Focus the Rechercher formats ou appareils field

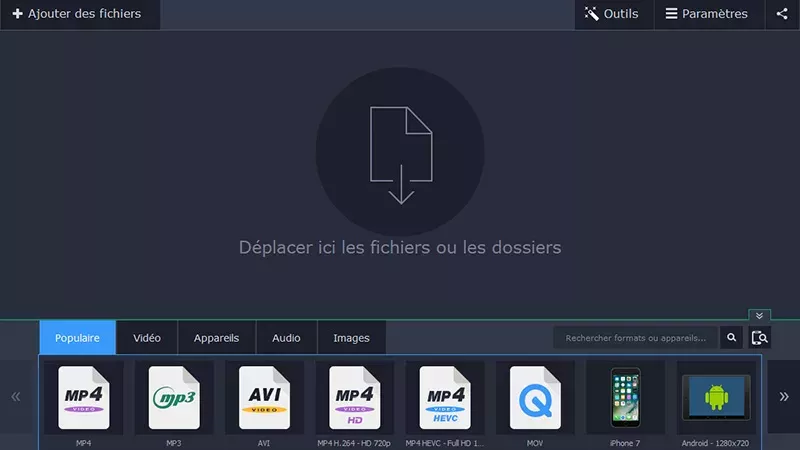[x=636, y=338]
